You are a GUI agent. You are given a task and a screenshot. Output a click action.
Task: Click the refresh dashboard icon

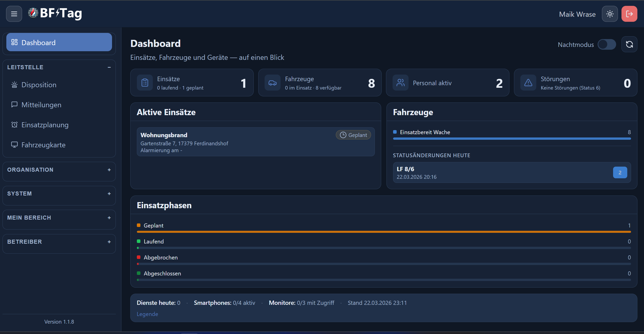point(629,44)
